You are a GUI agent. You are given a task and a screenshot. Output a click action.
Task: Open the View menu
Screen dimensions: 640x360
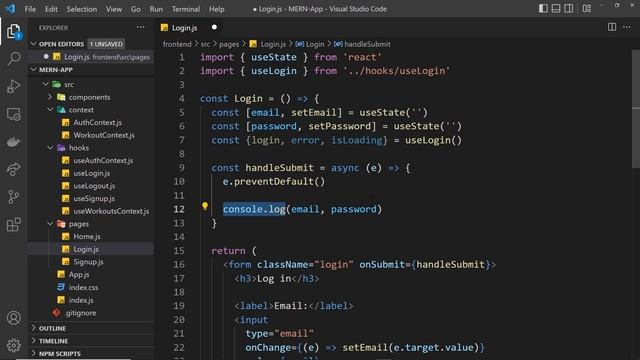pos(114,9)
